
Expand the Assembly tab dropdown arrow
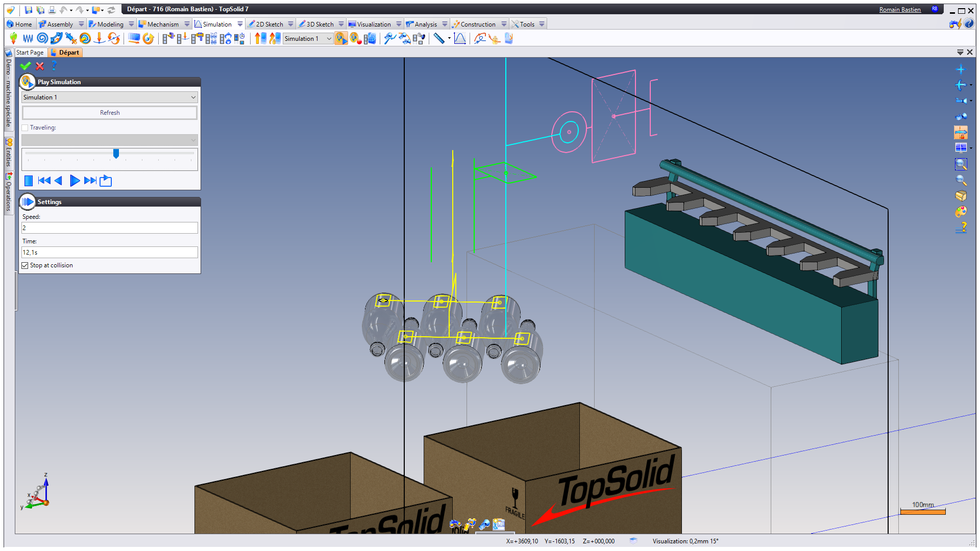tap(81, 24)
